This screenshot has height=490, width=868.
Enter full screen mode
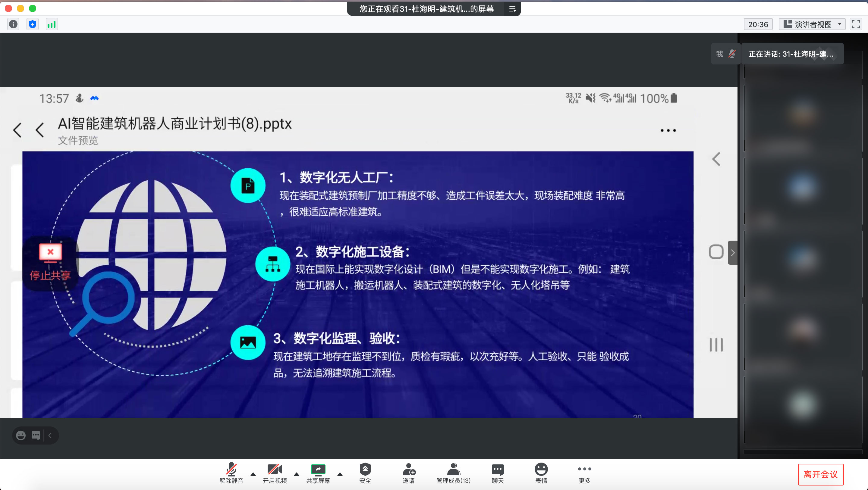(x=856, y=24)
